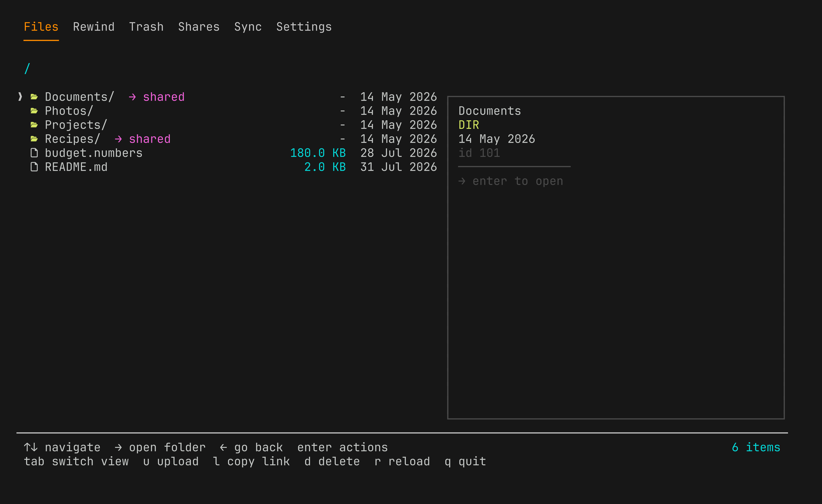The image size is (822, 504).
Task: Click the Projects folder icon
Action: coord(34,125)
